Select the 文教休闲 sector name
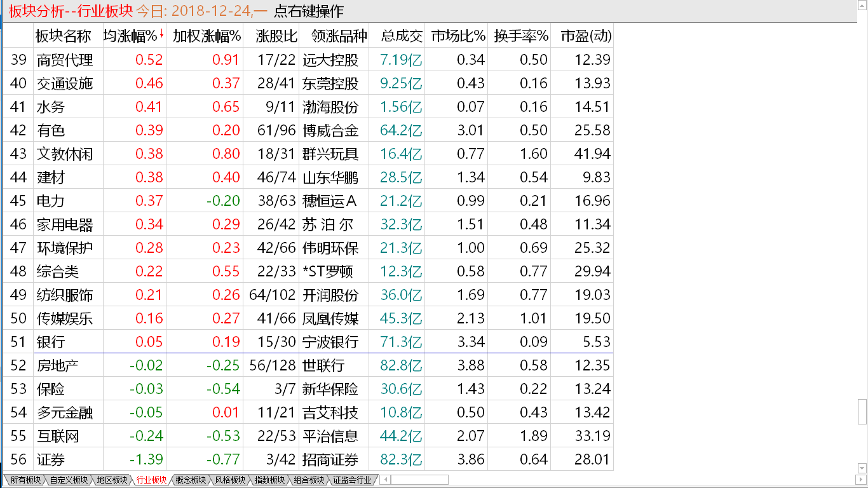868x488 pixels. click(65, 154)
